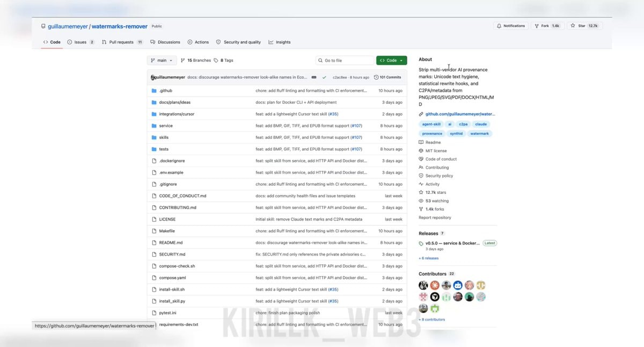Open commit hash c2ac8ee
The width and height of the screenshot is (644, 347).
tap(340, 77)
